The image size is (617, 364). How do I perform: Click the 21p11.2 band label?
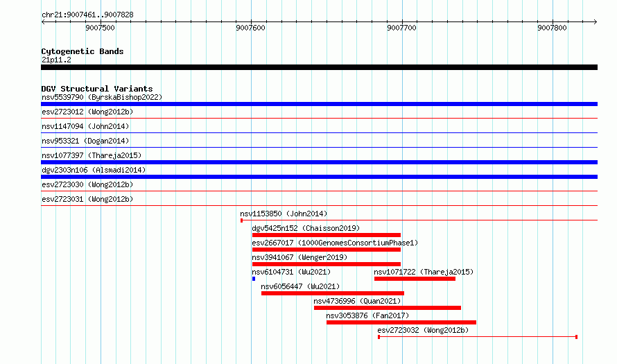[56, 60]
